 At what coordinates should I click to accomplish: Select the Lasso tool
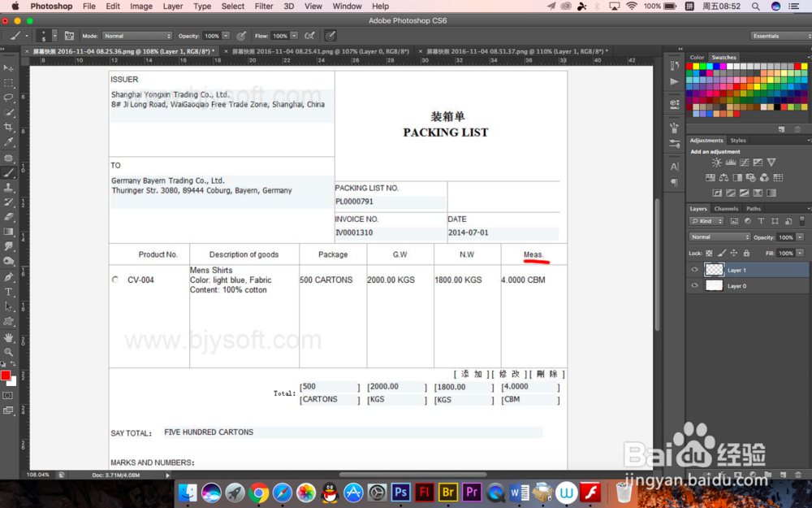tap(8, 98)
